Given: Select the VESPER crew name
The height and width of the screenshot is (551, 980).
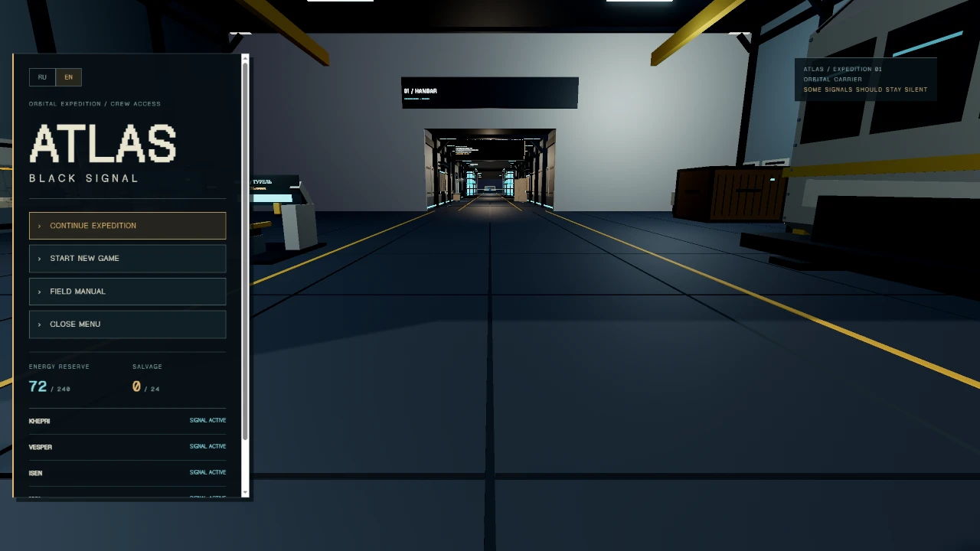Looking at the screenshot, I should tap(41, 447).
